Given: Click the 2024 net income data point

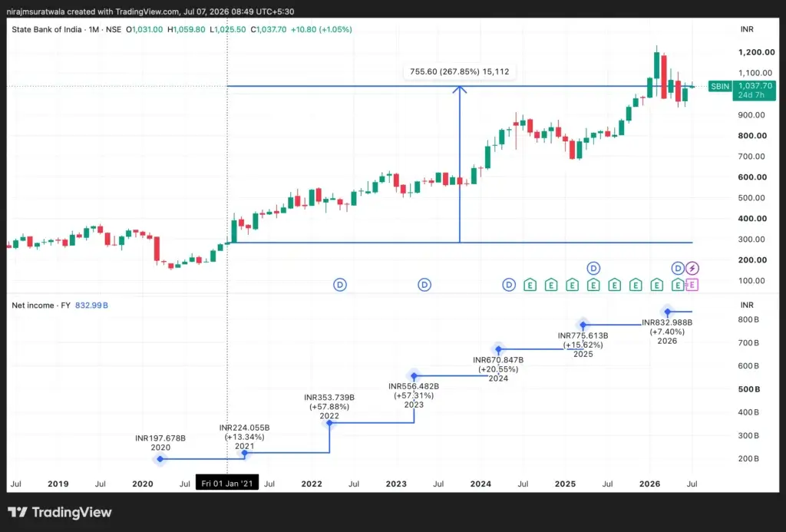Looking at the screenshot, I should click(x=498, y=349).
